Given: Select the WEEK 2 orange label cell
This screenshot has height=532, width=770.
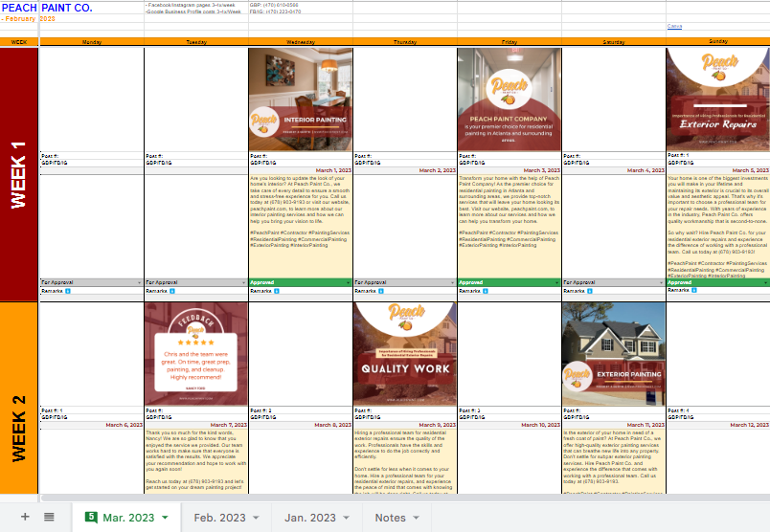Looking at the screenshot, I should (x=18, y=398).
